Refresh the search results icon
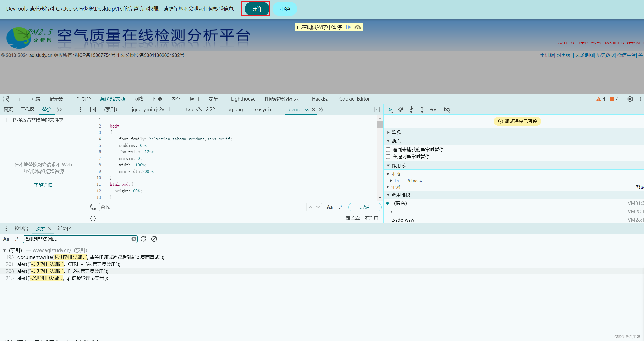 point(143,239)
